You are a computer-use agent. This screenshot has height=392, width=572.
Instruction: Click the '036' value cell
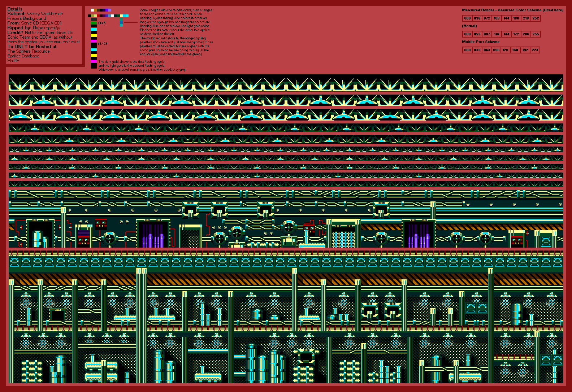click(x=477, y=18)
